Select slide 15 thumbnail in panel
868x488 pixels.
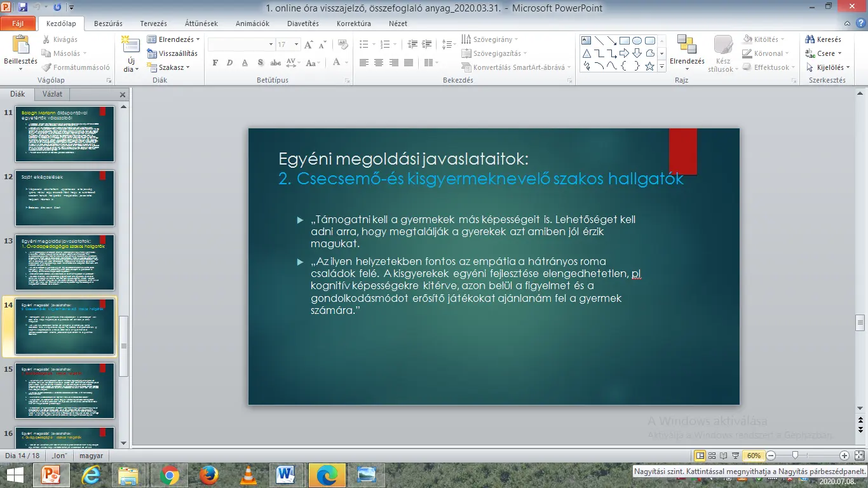[x=65, y=390]
